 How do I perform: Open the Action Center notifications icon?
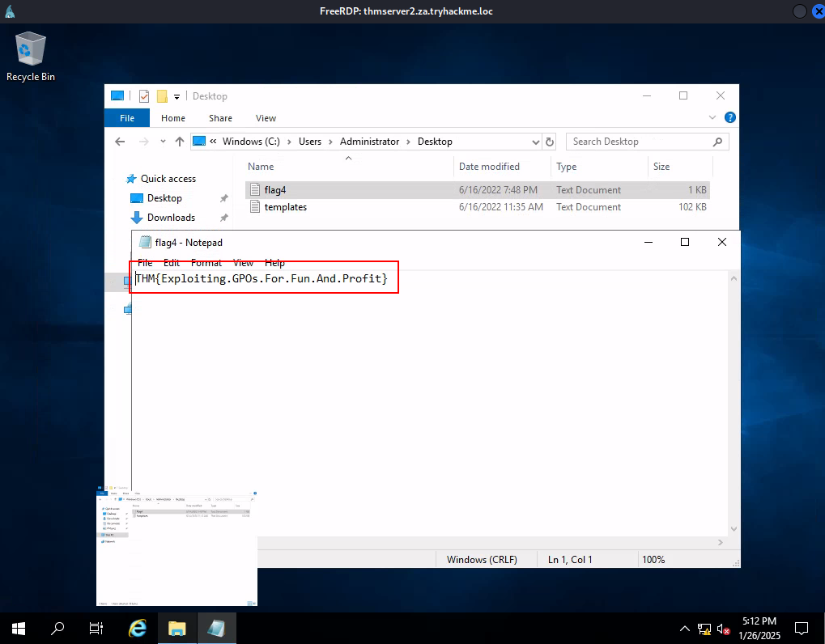coord(801,629)
